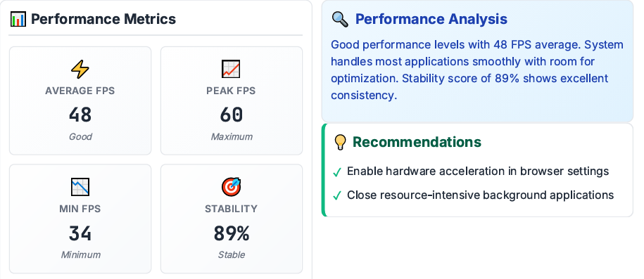This screenshot has width=644, height=279.
Task: Click the Recommendations heading
Action: click(x=417, y=142)
